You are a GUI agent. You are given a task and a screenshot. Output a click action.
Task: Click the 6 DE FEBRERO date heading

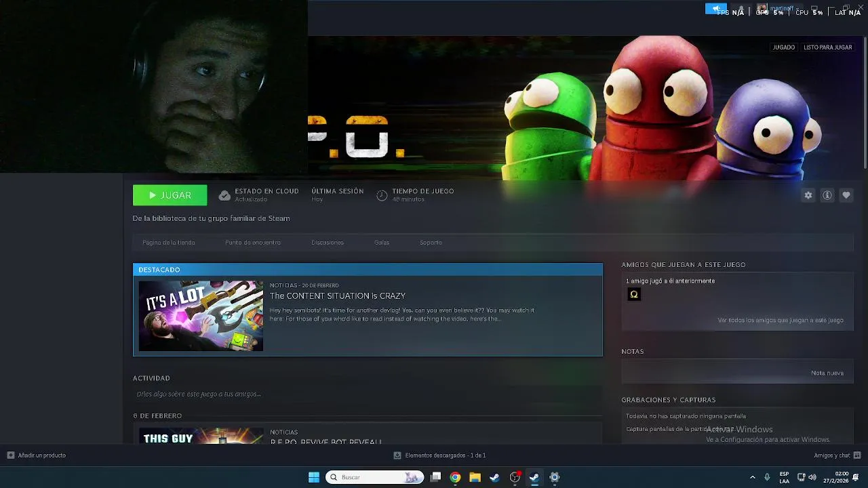[x=157, y=415]
